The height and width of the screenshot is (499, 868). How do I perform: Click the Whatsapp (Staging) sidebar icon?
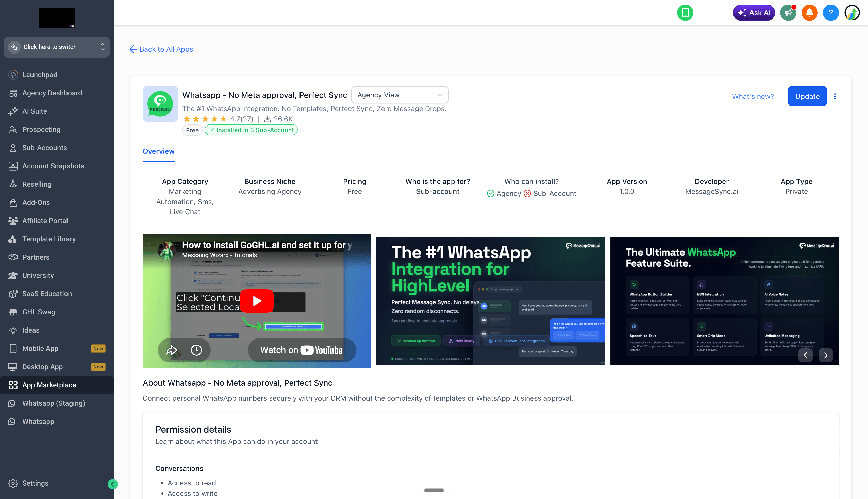[12, 403]
